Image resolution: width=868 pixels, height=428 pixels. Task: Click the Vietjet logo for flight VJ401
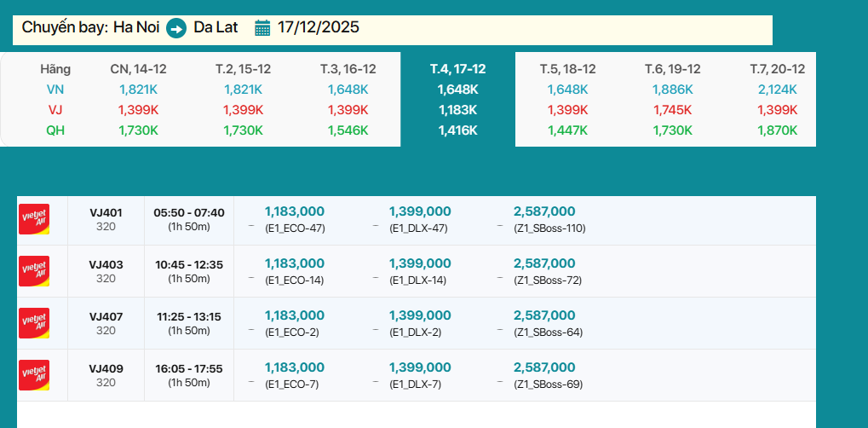[x=34, y=219]
